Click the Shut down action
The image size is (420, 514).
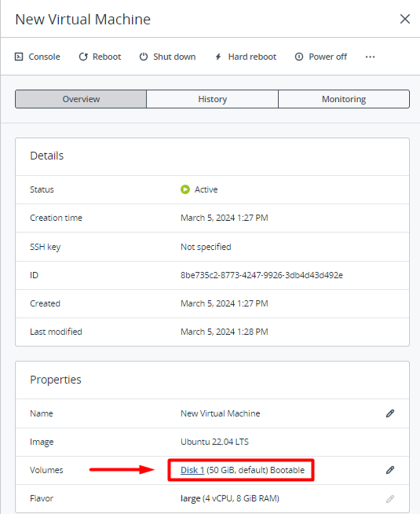[x=167, y=57]
